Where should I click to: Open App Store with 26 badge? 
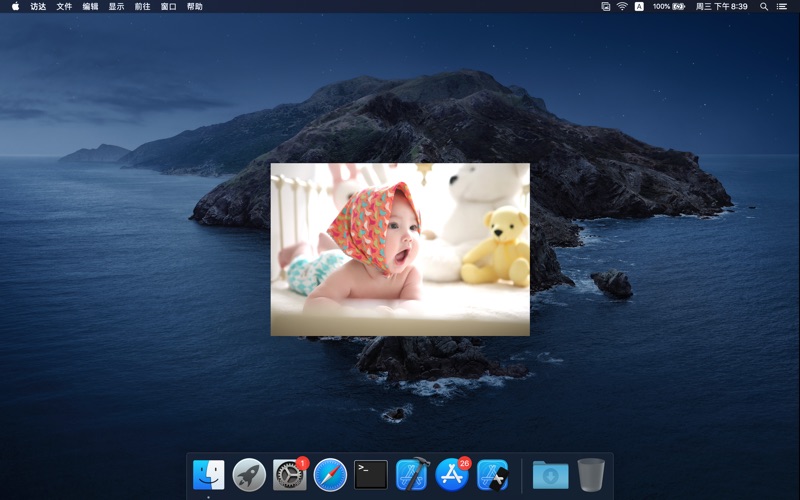click(452, 474)
